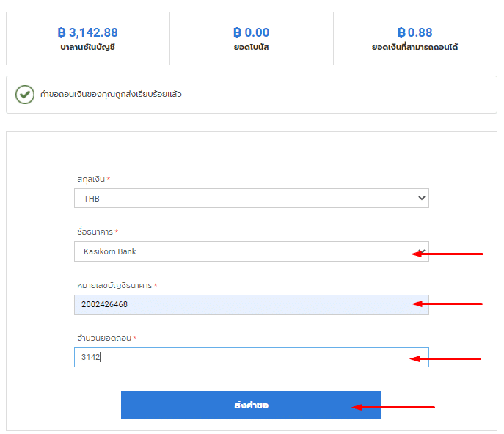Click the ยอดเงินที่สามารถถอนได้ label
Image resolution: width=504 pixels, height=434 pixels.
[x=414, y=48]
